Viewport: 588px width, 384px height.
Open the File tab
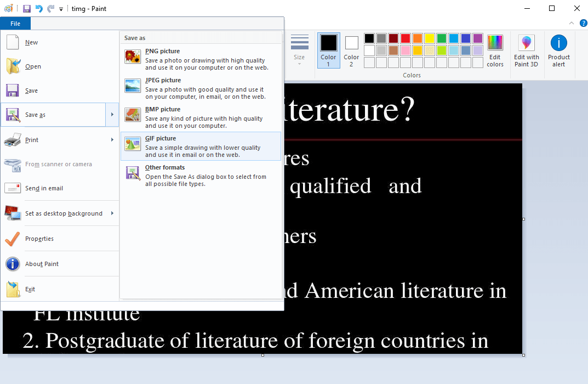15,23
